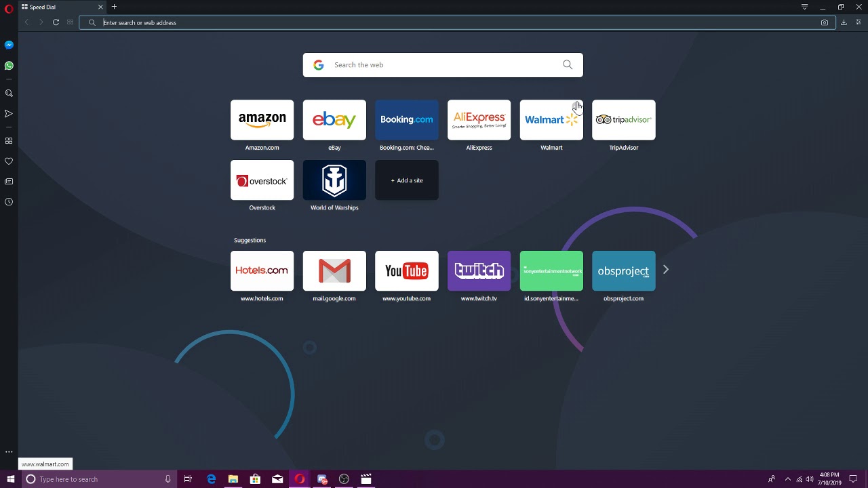The image size is (868, 488).
Task: Open the World of Warships tile
Action: (334, 180)
